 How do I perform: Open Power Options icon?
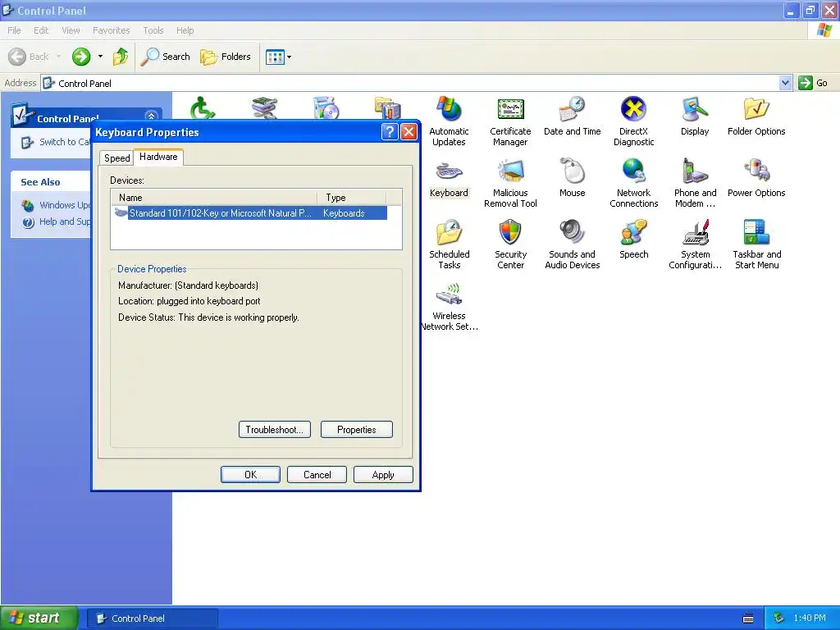(756, 178)
